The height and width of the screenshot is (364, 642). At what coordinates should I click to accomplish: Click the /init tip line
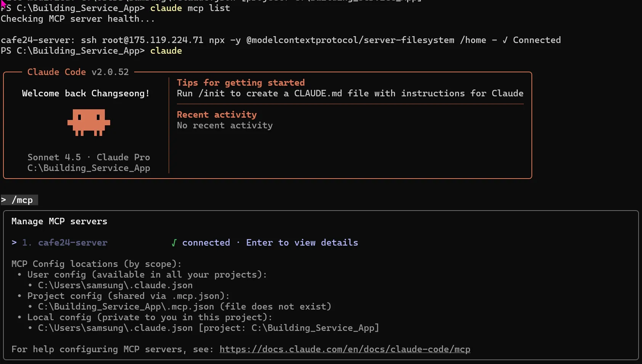(350, 94)
